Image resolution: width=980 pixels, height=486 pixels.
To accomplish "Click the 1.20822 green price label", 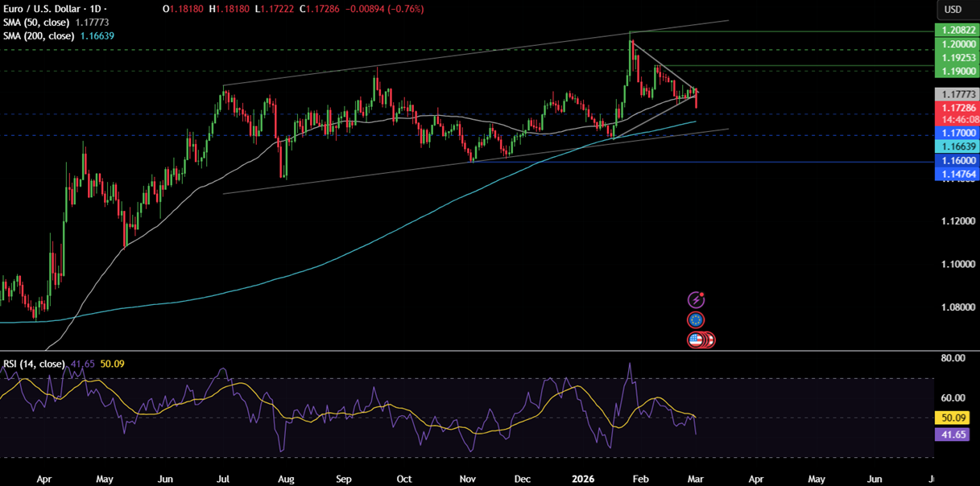I will tap(955, 30).
